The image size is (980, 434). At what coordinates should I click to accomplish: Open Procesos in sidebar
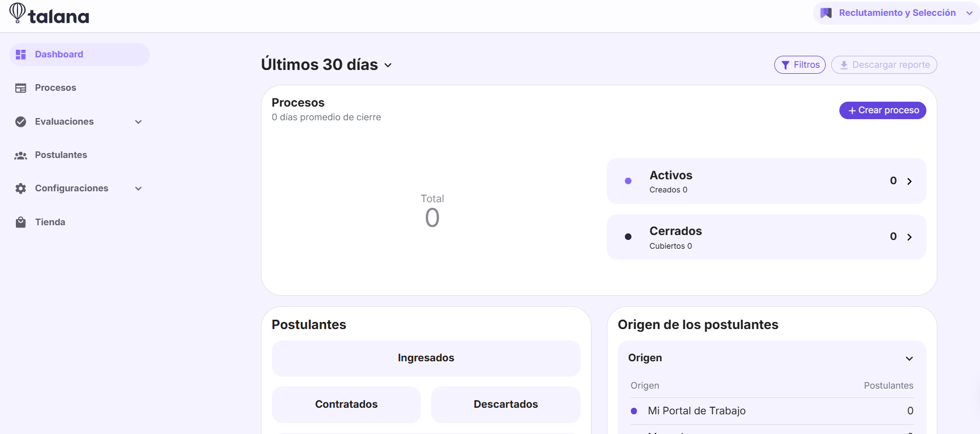coord(79,88)
